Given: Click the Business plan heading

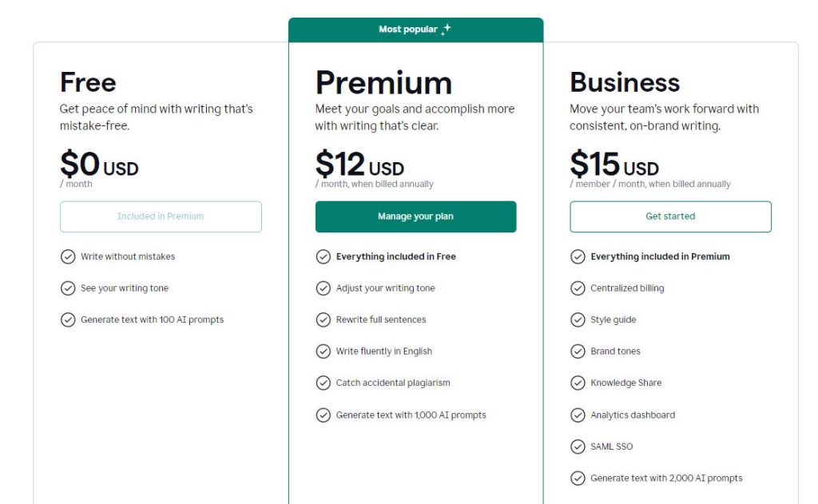Looking at the screenshot, I should tap(625, 82).
